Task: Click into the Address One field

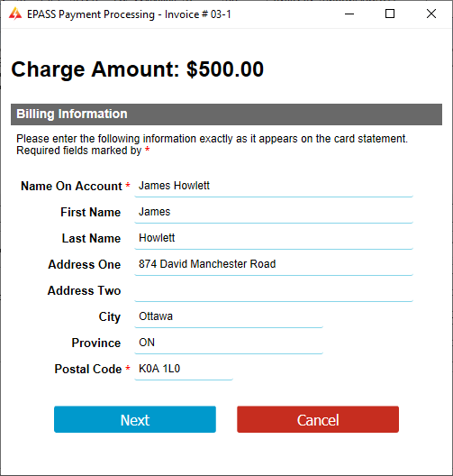Action: click(274, 264)
